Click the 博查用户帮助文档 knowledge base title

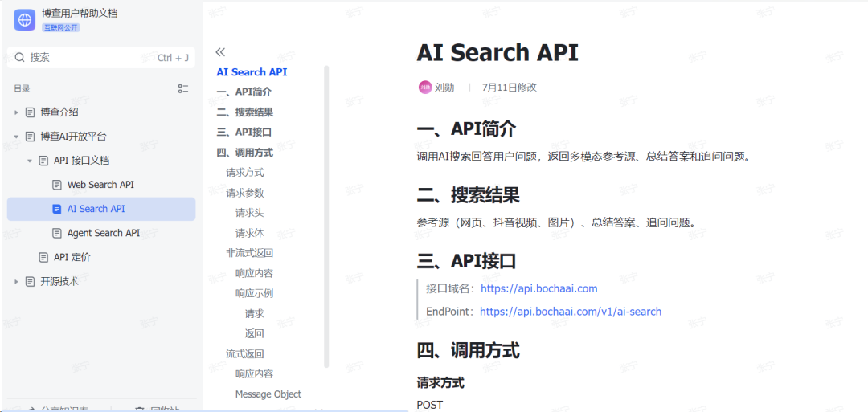click(x=80, y=14)
